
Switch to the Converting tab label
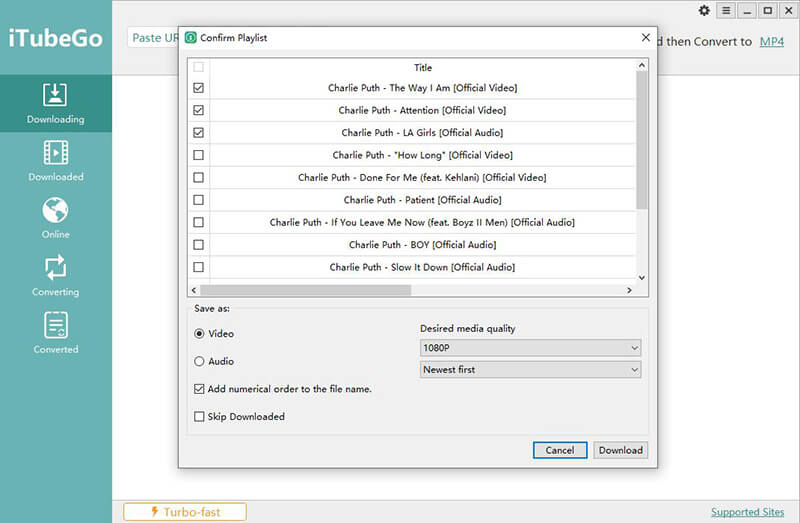[x=56, y=292]
